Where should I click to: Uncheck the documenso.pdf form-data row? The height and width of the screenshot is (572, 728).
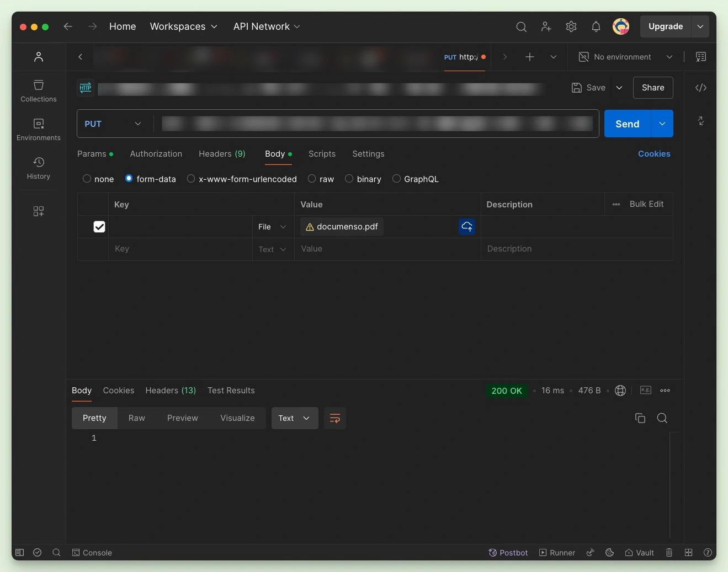coord(99,227)
